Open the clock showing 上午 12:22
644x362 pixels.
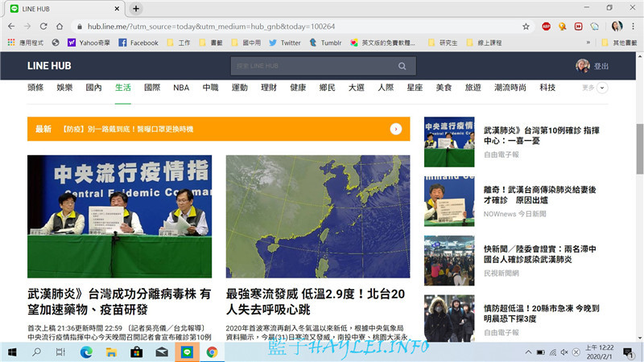(x=599, y=352)
